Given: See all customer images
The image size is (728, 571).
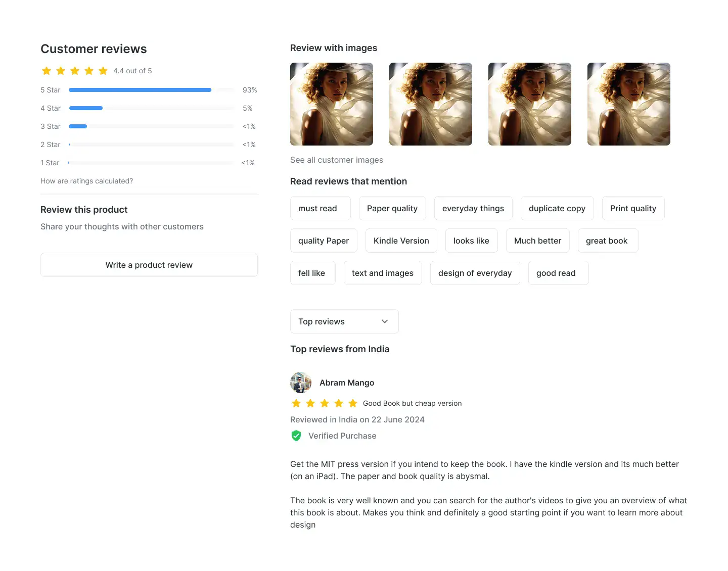Looking at the screenshot, I should pos(337,160).
